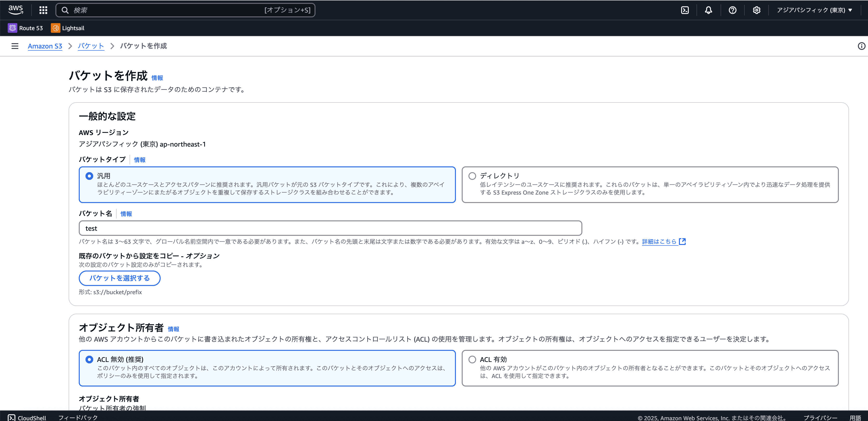Open the info panel icon at right

[861, 46]
